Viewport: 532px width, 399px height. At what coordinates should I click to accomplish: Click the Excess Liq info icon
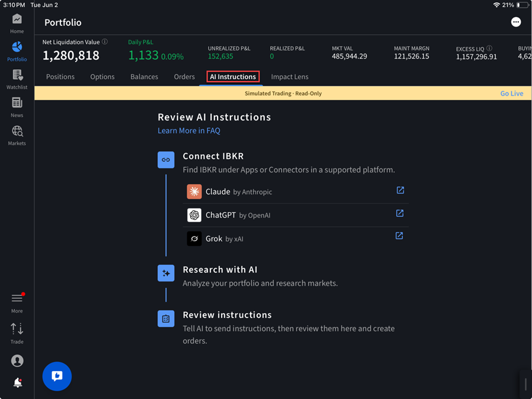click(x=489, y=48)
